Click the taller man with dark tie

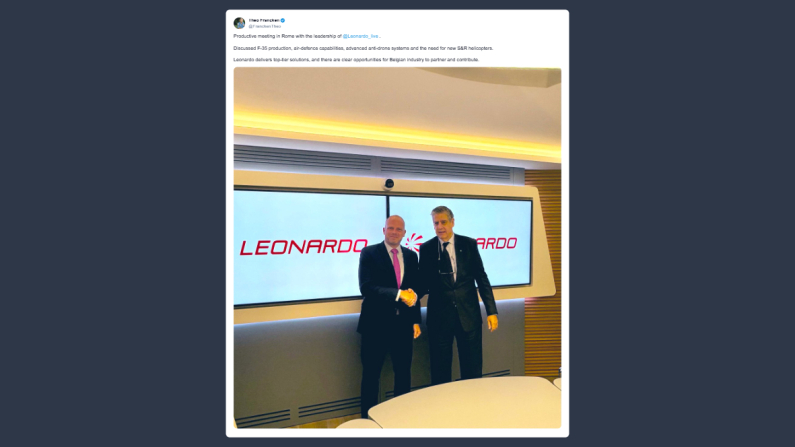457,294
